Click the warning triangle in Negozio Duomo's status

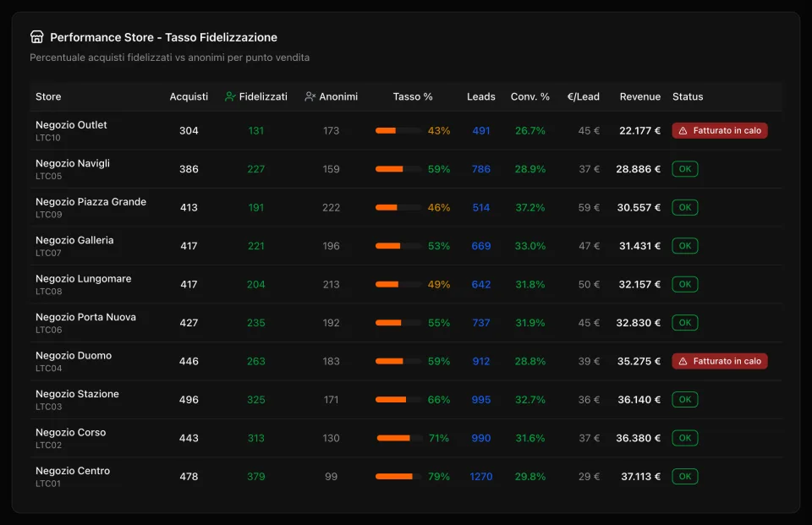(683, 361)
